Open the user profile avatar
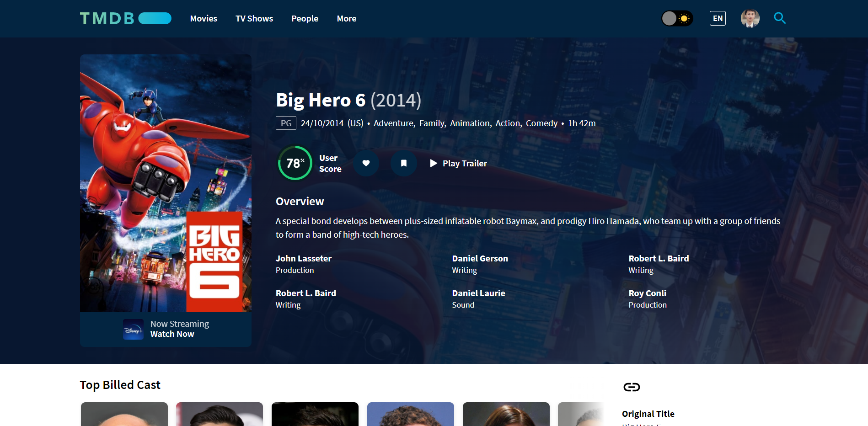The height and width of the screenshot is (426, 868). pyautogui.click(x=750, y=18)
